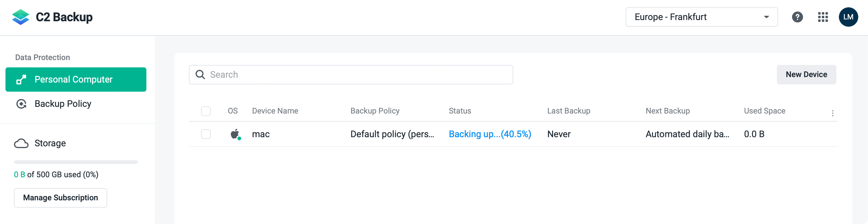Screen dimensions: 868x224
Task: Open the apps grid launcher icon
Action: 823,17
